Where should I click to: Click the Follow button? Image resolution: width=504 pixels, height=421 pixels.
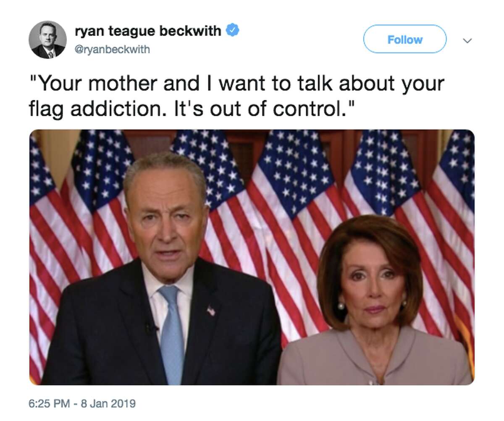click(x=404, y=39)
